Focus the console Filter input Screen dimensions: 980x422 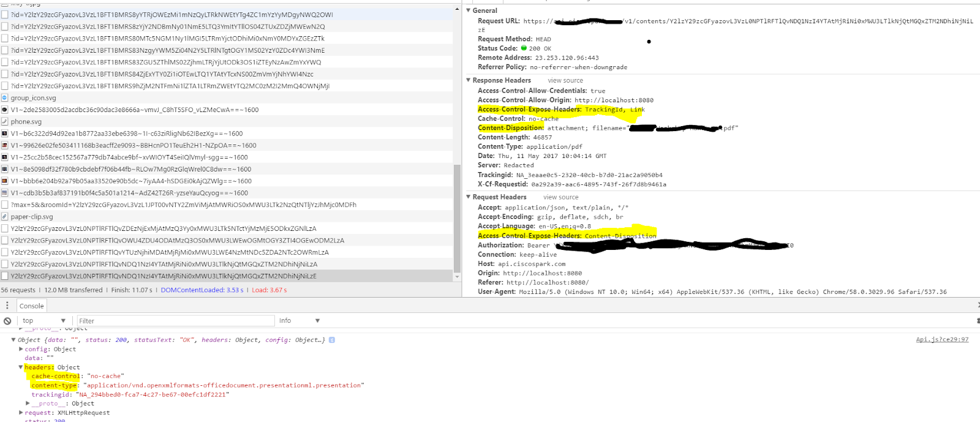pyautogui.click(x=176, y=321)
